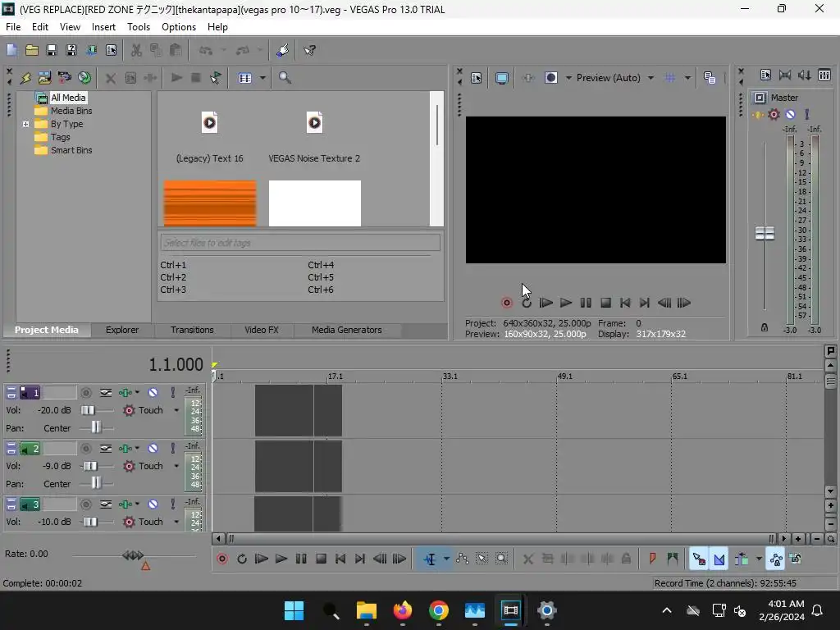Select the orange media thumbnail
This screenshot has width=840, height=630.
click(210, 203)
